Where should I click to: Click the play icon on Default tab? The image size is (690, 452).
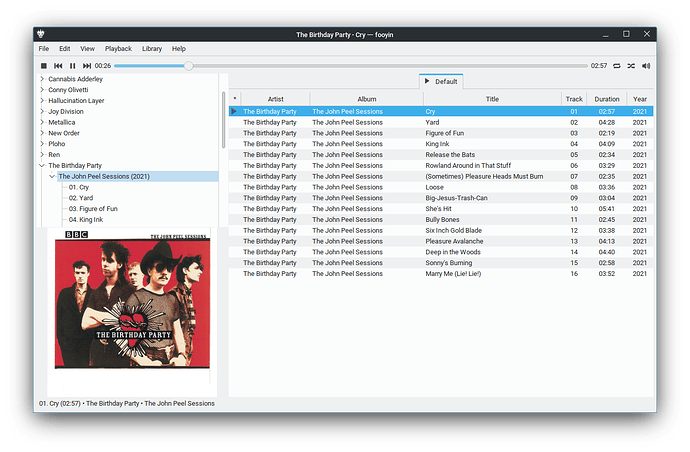tap(427, 81)
